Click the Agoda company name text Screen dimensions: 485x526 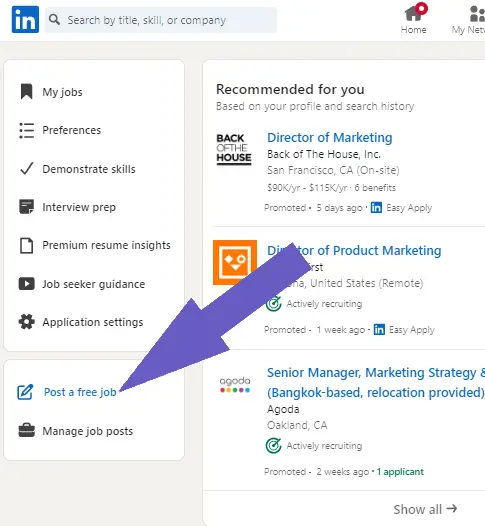tap(283, 409)
